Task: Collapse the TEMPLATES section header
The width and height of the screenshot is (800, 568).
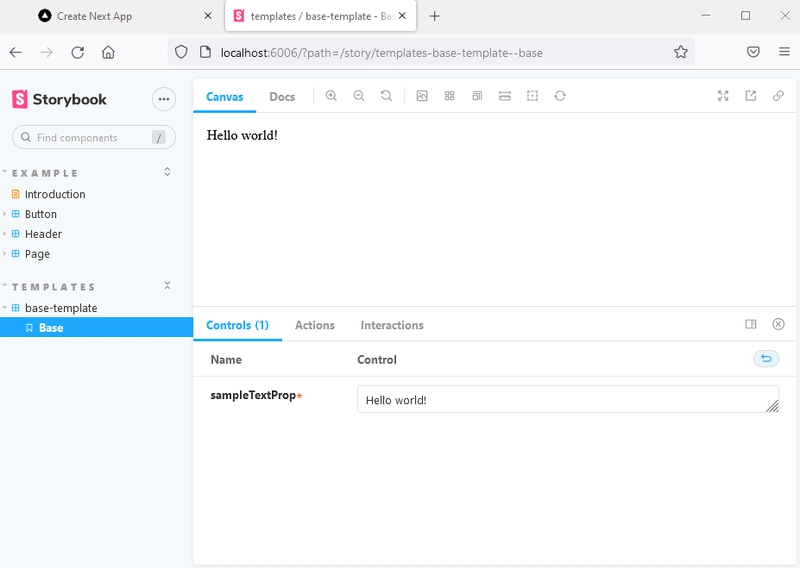Action: click(54, 287)
